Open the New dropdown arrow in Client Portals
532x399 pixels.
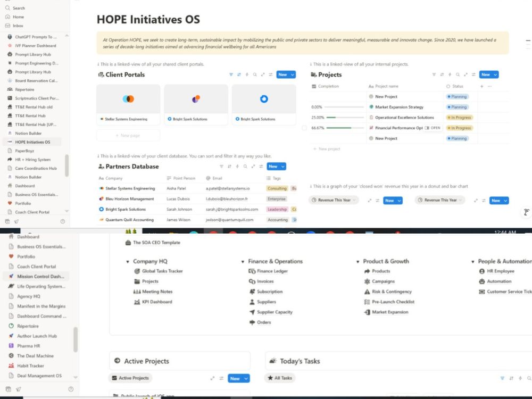(x=292, y=74)
